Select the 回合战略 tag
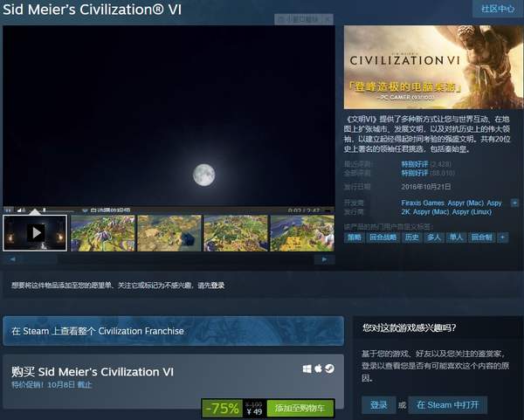The height and width of the screenshot is (420, 524). click(x=383, y=238)
